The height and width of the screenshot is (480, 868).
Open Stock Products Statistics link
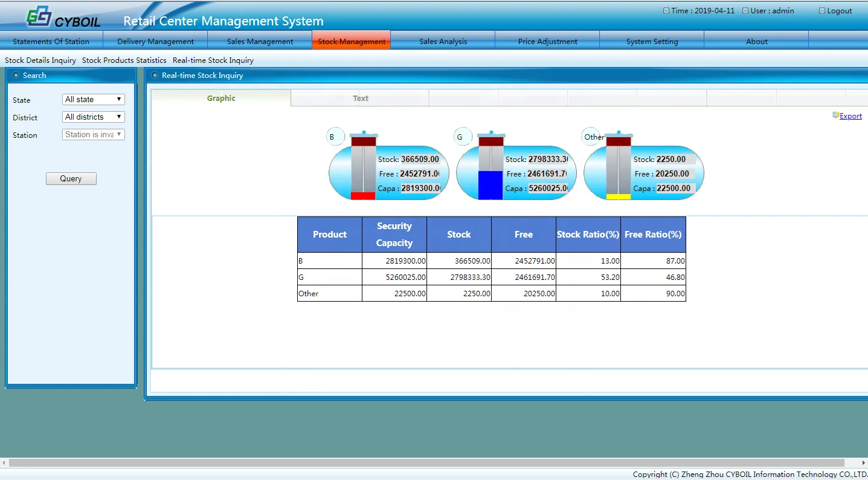coord(124,60)
